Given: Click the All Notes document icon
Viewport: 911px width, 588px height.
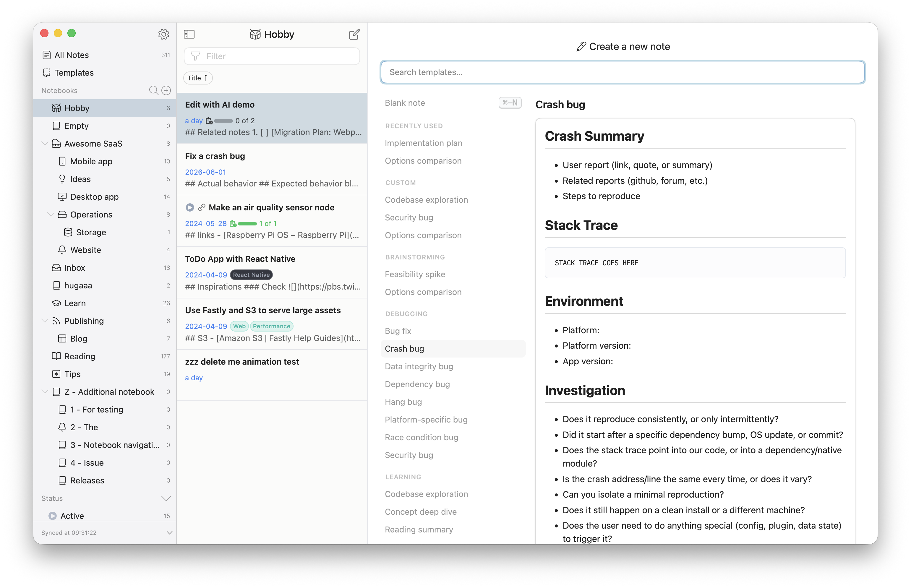Looking at the screenshot, I should click(x=47, y=55).
